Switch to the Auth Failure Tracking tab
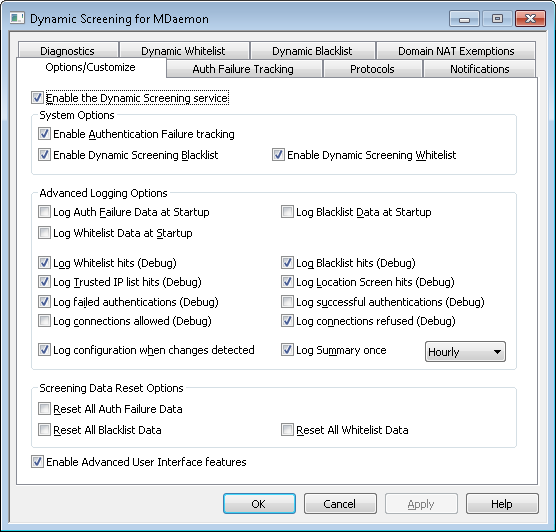This screenshot has height=532, width=556. (243, 69)
